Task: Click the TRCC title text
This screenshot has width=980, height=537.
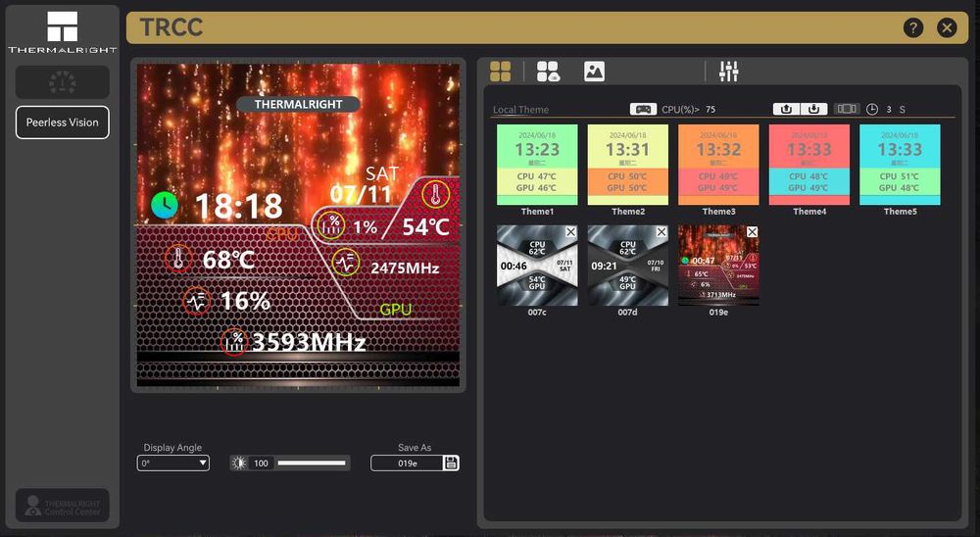Action: pyautogui.click(x=171, y=27)
